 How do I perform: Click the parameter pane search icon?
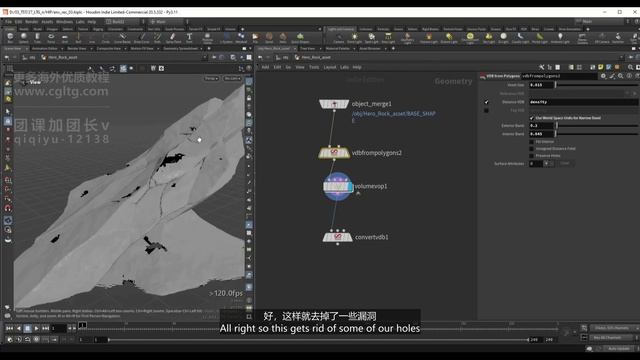point(621,76)
